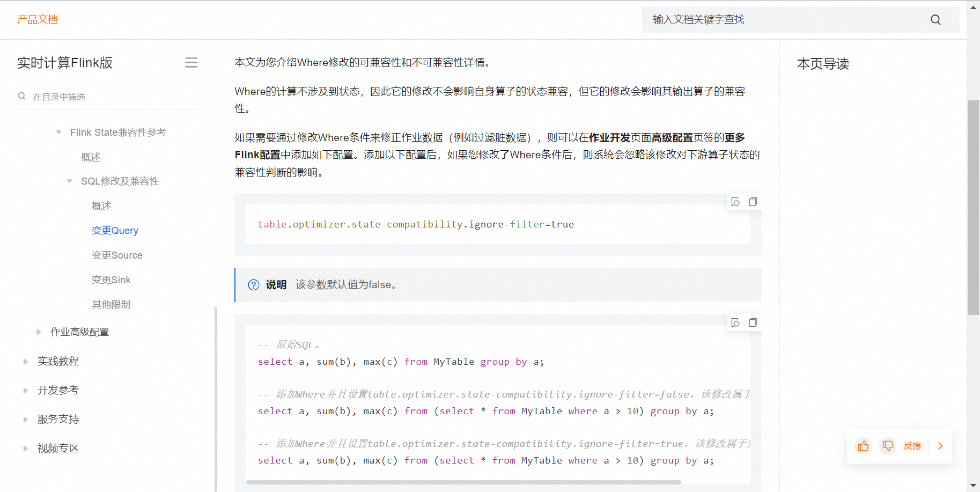This screenshot has width=980, height=492.
Task: Click the scrollbar down arrow
Action: [973, 486]
